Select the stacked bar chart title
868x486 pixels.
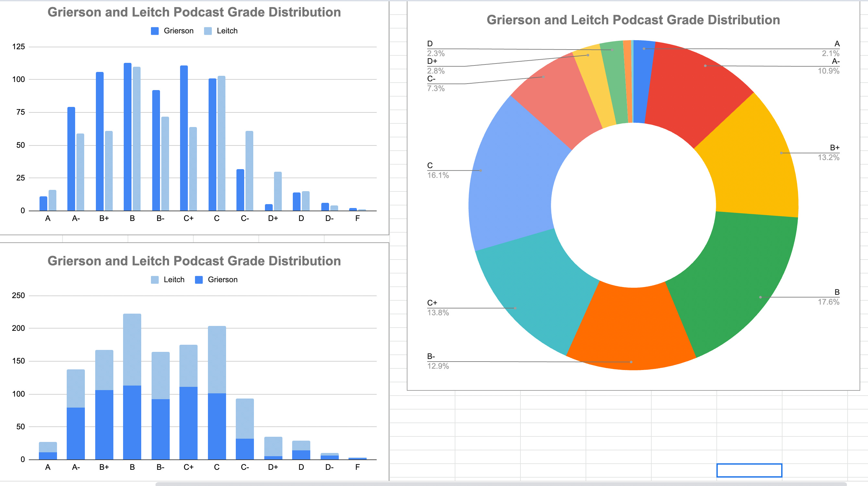point(194,261)
